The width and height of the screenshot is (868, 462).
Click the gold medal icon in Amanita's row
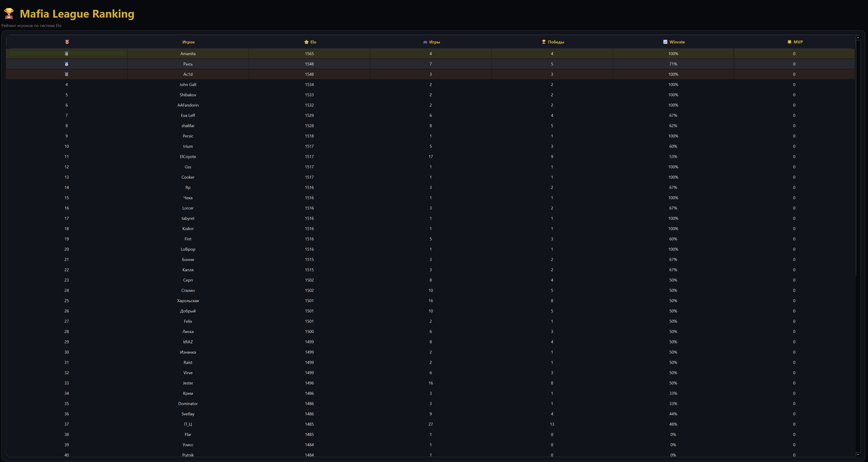pos(66,54)
